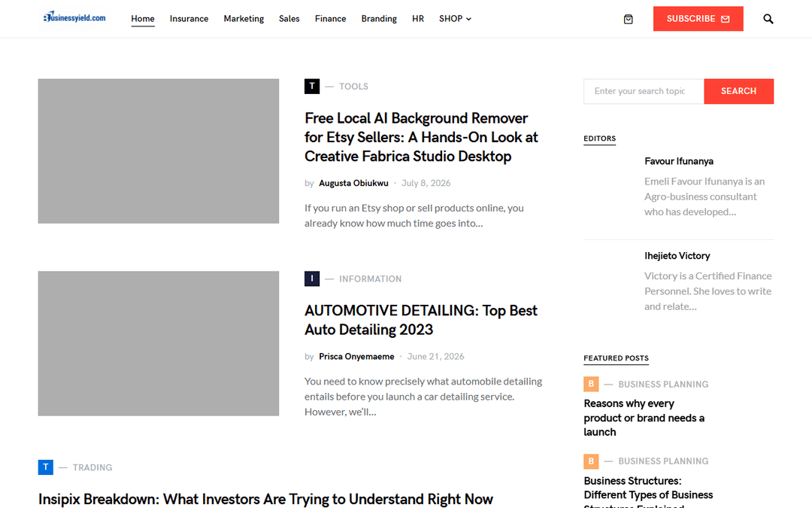This screenshot has height=508, width=812.
Task: Click the Automotive Detailing article thumbnail
Action: 159,343
